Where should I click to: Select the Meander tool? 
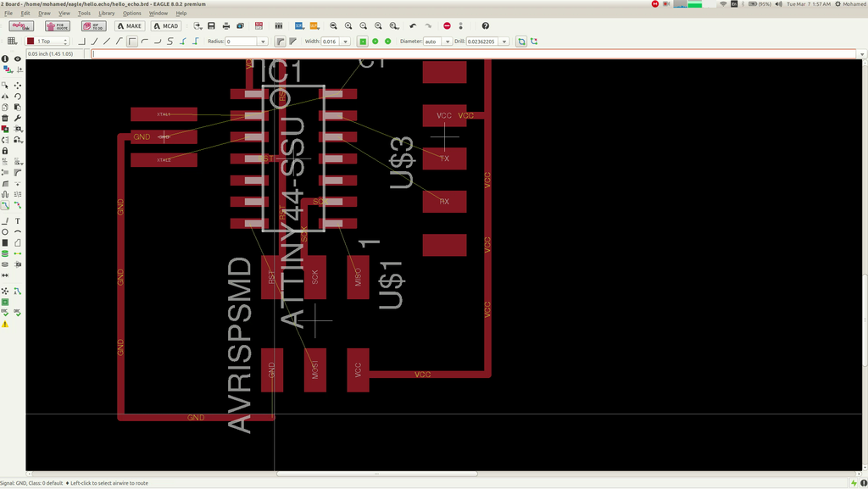[5, 194]
